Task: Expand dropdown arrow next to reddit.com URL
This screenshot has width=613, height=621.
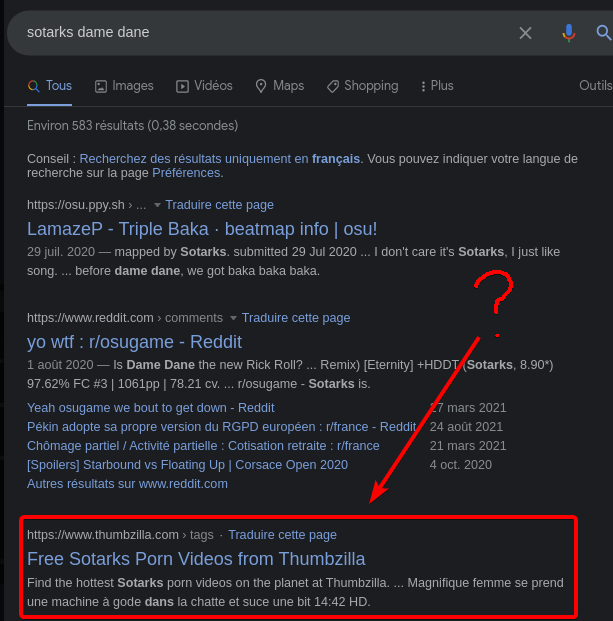Action: pyautogui.click(x=234, y=318)
